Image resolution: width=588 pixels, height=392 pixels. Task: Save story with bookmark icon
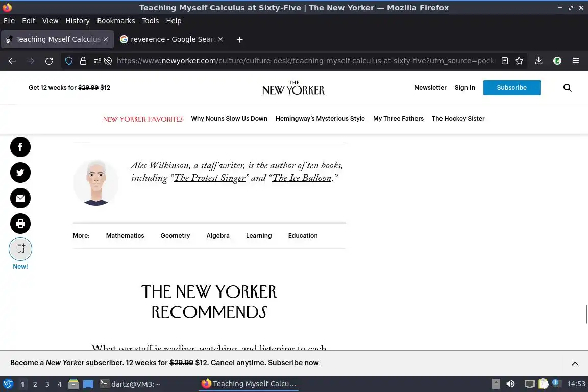20,249
